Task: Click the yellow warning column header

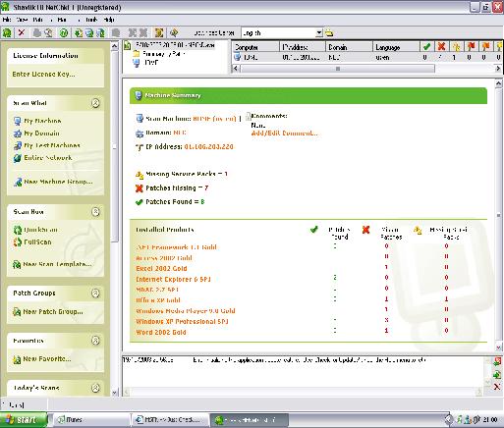Action: point(456,47)
